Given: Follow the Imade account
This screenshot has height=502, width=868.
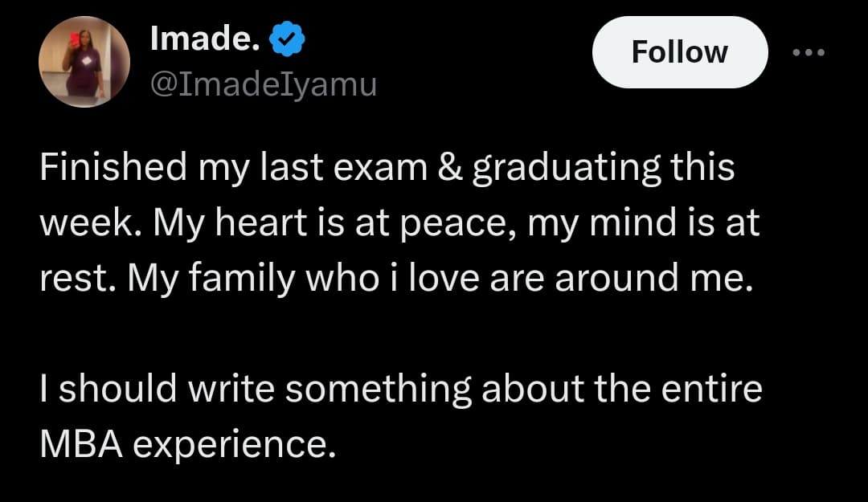Looking at the screenshot, I should click(679, 52).
